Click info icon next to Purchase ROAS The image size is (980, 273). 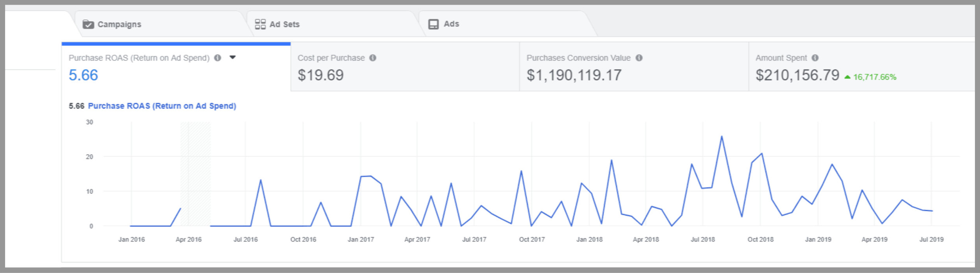point(218,58)
